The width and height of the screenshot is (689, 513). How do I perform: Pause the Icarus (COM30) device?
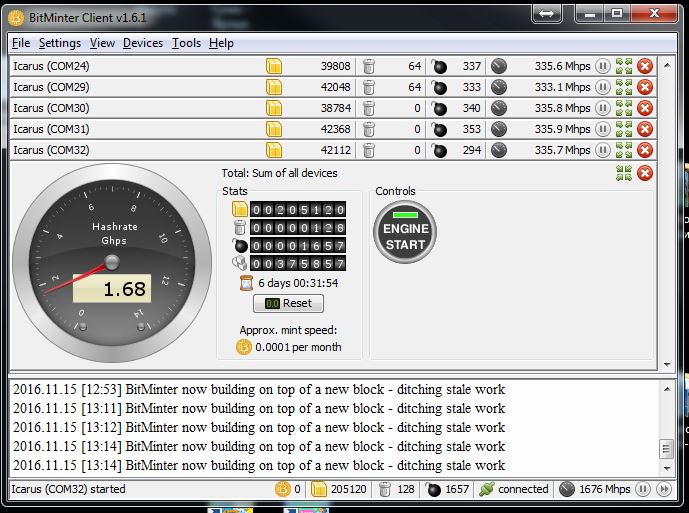pyautogui.click(x=602, y=108)
